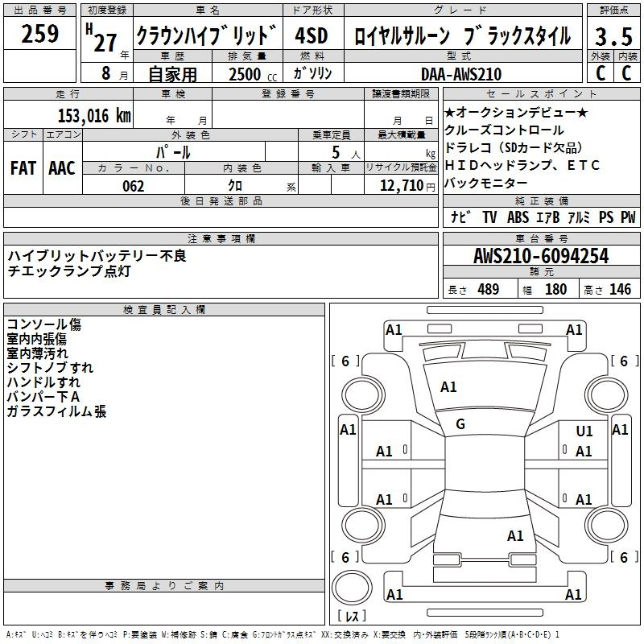
Task: Select inspector note ハンドルすれ
Action: (x=43, y=382)
